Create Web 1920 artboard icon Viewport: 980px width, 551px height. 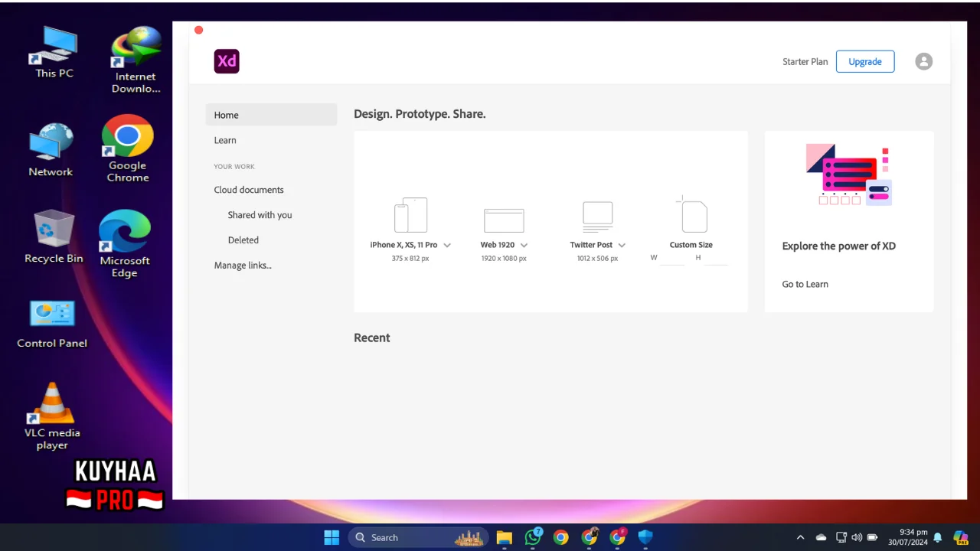click(x=504, y=220)
